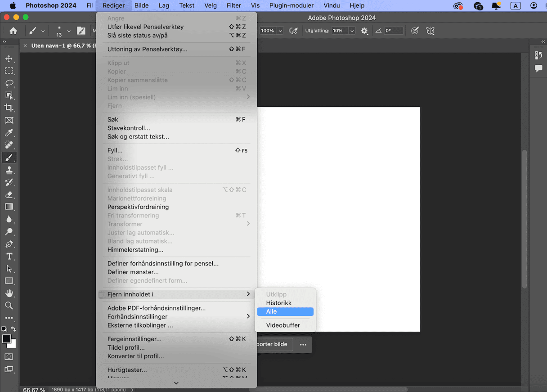Select the Blur tool
This screenshot has width=547, height=392.
(9, 219)
